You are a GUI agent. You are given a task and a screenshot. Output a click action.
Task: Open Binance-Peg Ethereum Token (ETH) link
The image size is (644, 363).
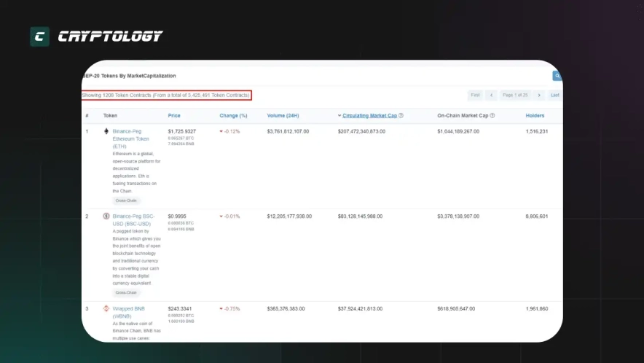130,138
